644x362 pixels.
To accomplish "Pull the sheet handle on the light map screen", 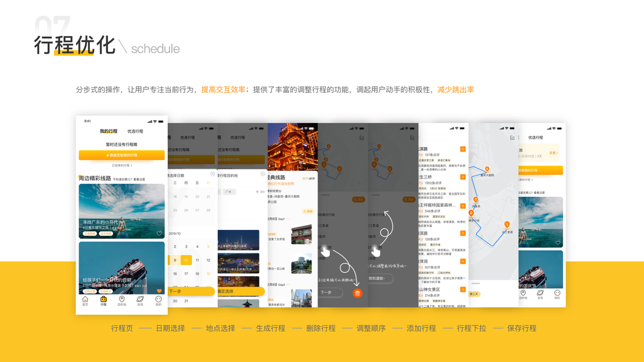I will pos(476,283).
